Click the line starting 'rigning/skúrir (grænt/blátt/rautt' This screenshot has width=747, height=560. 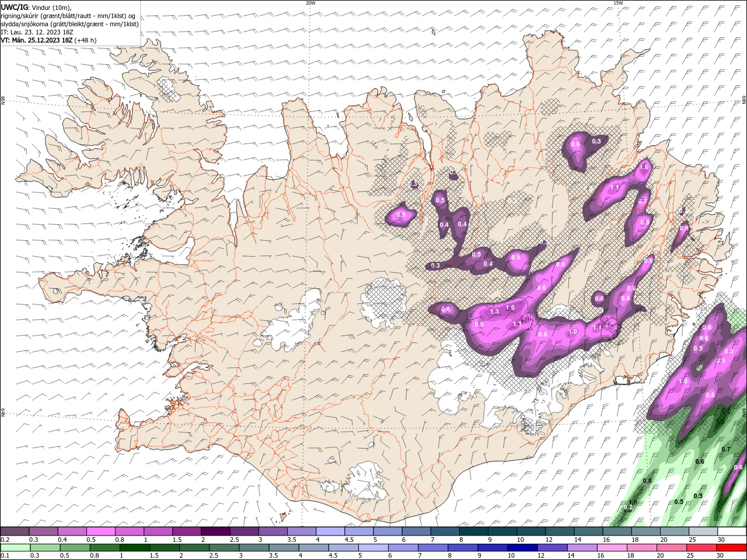click(x=68, y=16)
